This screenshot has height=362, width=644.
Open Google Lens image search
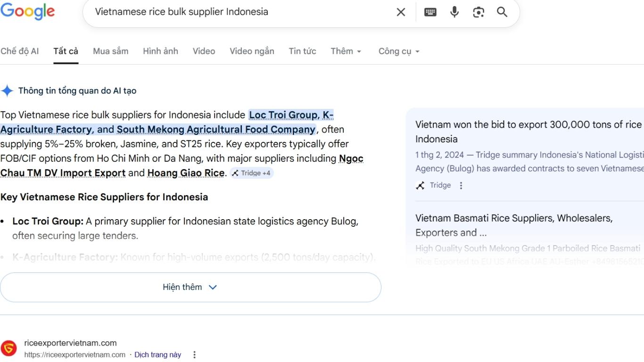click(x=479, y=12)
